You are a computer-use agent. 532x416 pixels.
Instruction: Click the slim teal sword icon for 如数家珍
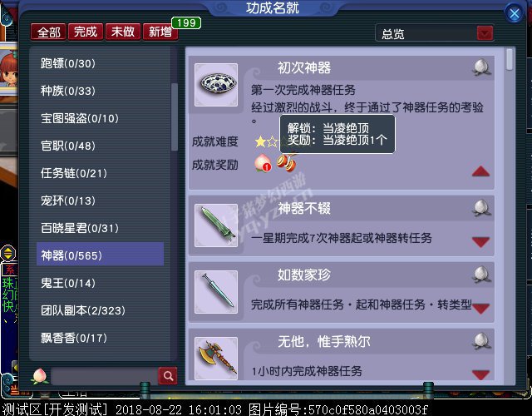216,292
